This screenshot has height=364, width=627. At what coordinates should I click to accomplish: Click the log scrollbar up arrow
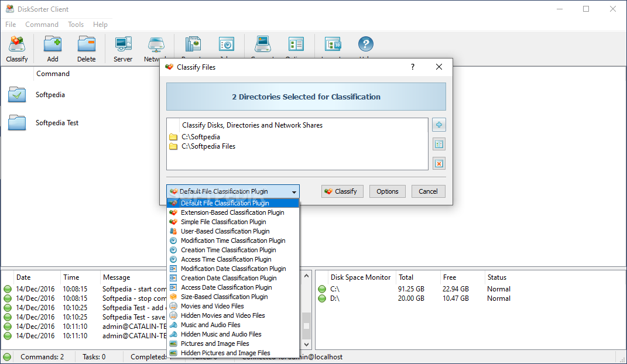click(306, 276)
